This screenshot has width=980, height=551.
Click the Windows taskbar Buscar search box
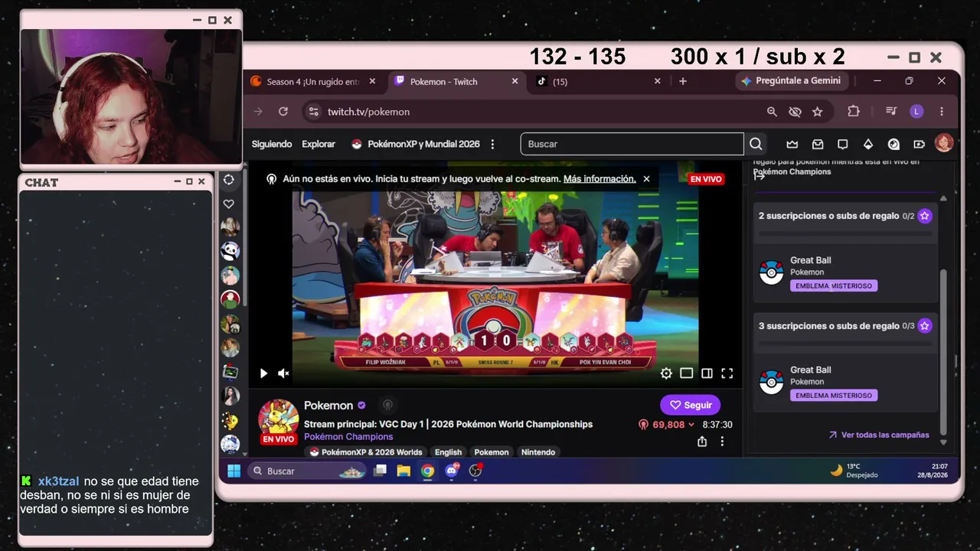pos(307,471)
